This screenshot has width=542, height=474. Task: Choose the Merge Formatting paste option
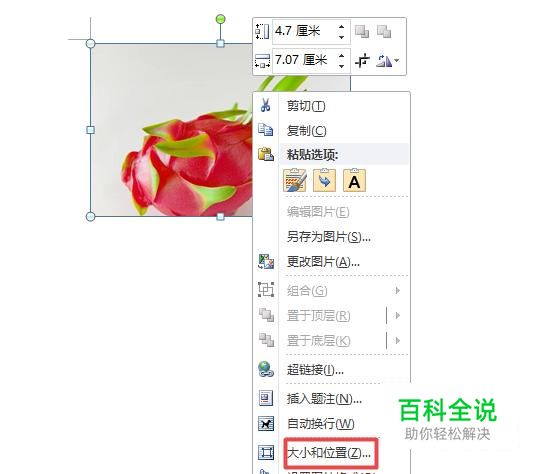pyautogui.click(x=324, y=180)
